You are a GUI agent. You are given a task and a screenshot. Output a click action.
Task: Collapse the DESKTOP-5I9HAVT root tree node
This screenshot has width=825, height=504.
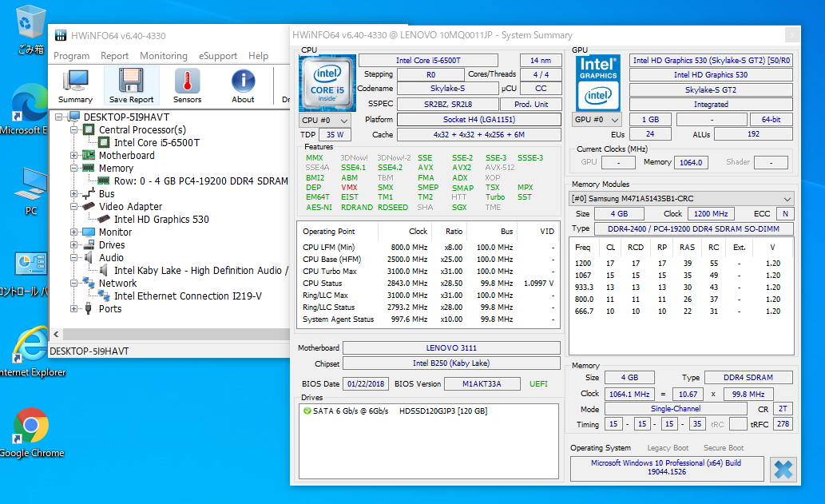(x=59, y=117)
